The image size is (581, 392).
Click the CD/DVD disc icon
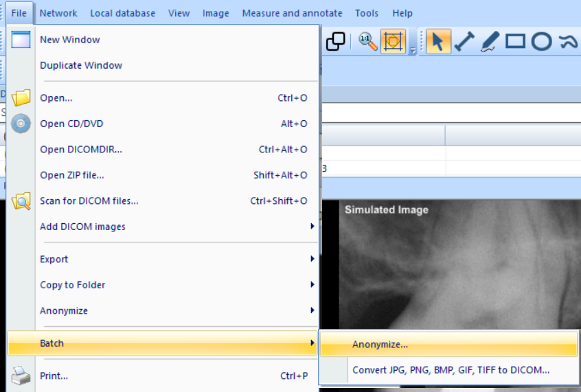[x=21, y=124]
